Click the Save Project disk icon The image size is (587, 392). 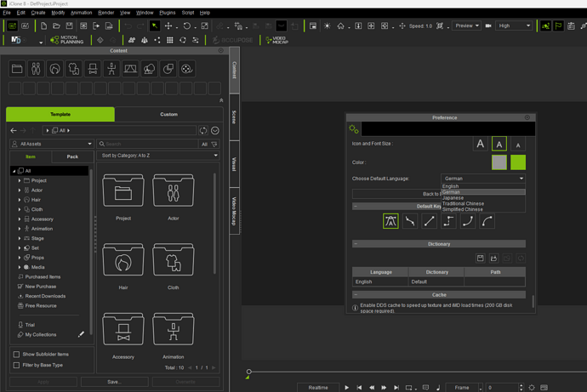tap(69, 26)
